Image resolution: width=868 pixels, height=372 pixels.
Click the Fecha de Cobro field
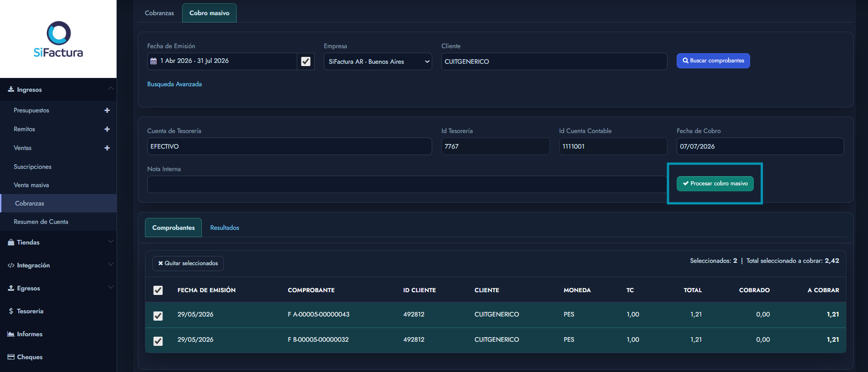(x=760, y=146)
